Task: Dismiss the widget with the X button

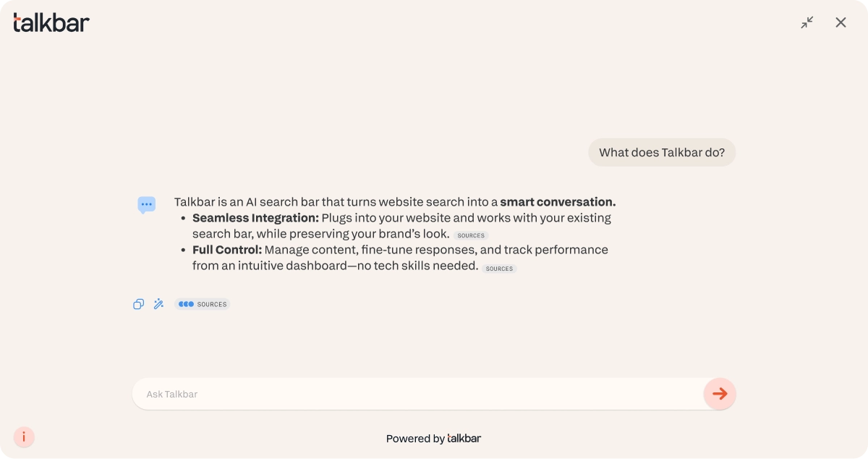Action: [x=841, y=22]
